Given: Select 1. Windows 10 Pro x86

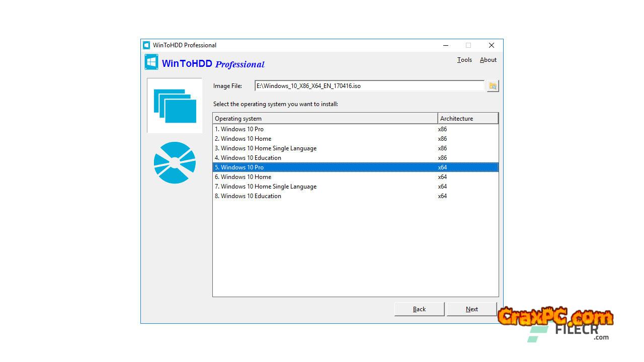Looking at the screenshot, I should (x=356, y=129).
